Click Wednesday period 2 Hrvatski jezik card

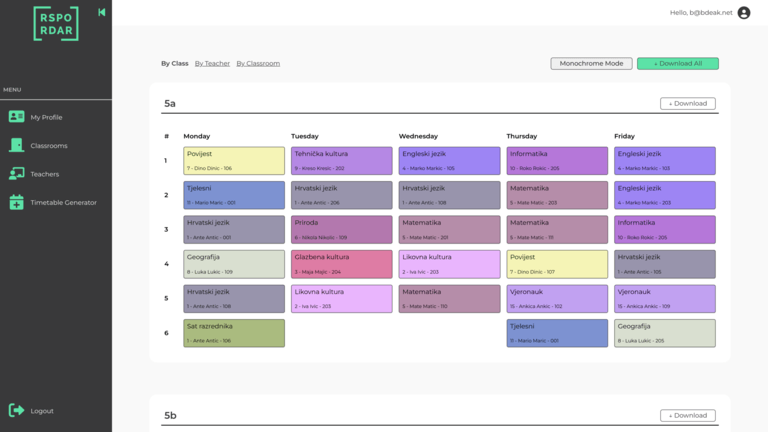[x=449, y=195]
